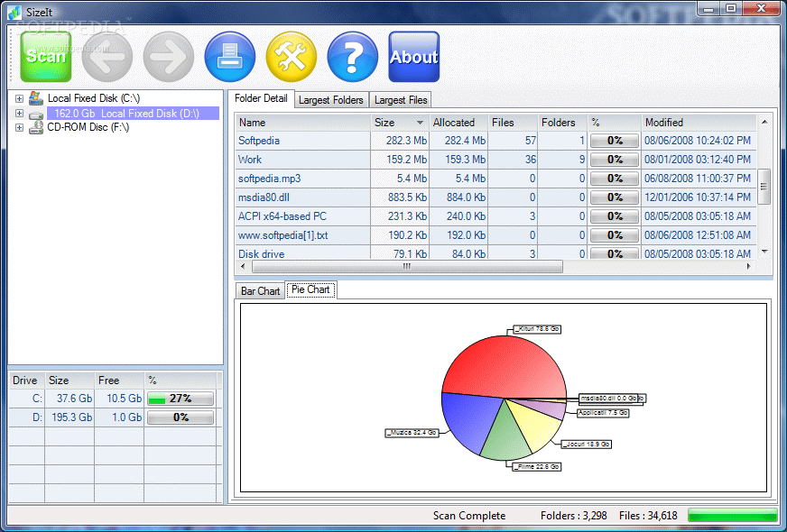This screenshot has width=787, height=532.
Task: Select the softpedia.mp3 row
Action: click(x=495, y=179)
